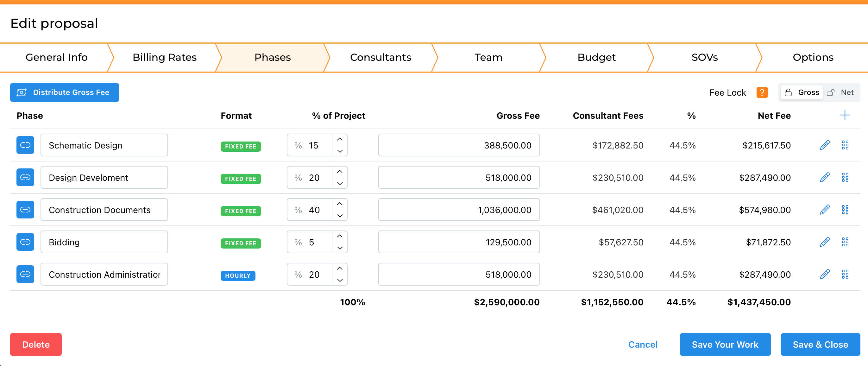Open the Team step
Viewport: 868px width, 366px height.
488,57
